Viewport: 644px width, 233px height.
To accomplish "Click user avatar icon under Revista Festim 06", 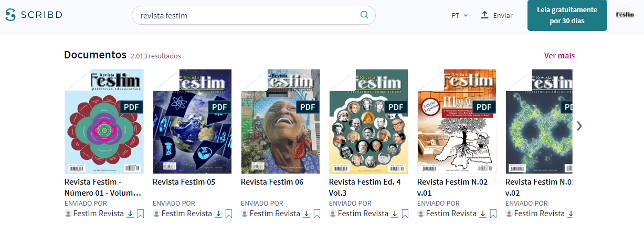I will (x=245, y=214).
